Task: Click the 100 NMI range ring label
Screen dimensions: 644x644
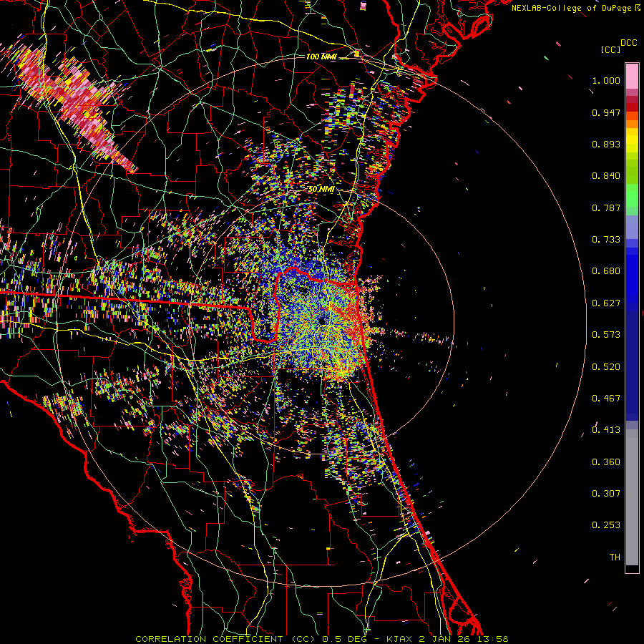Action: [321, 57]
